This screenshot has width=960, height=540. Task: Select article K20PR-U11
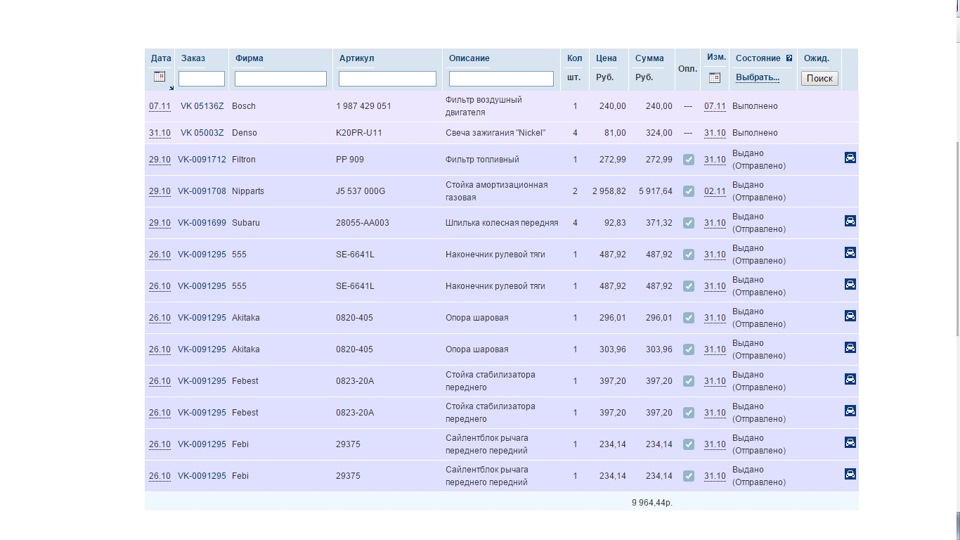click(x=359, y=133)
